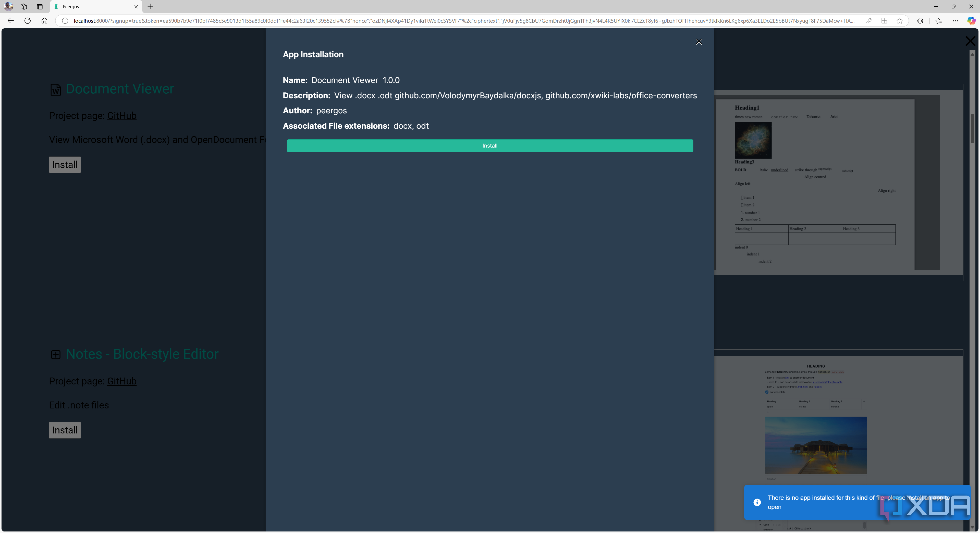Open the favorites list icon

coord(939,20)
